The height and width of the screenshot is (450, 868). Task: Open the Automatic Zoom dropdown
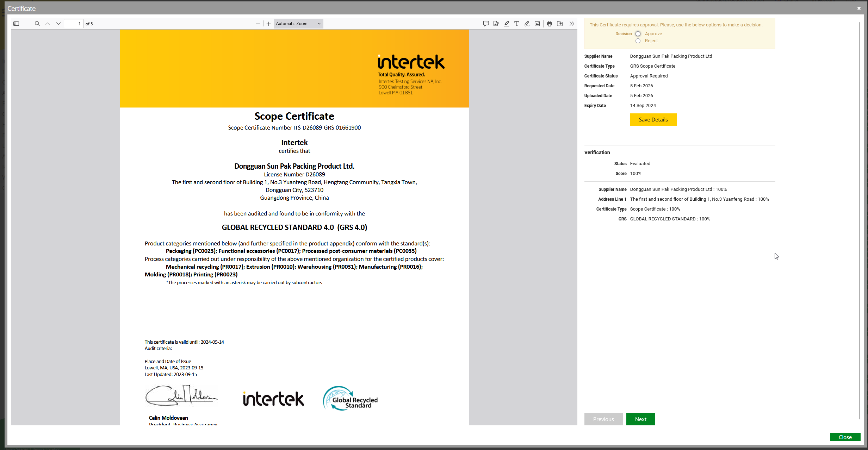pos(298,24)
